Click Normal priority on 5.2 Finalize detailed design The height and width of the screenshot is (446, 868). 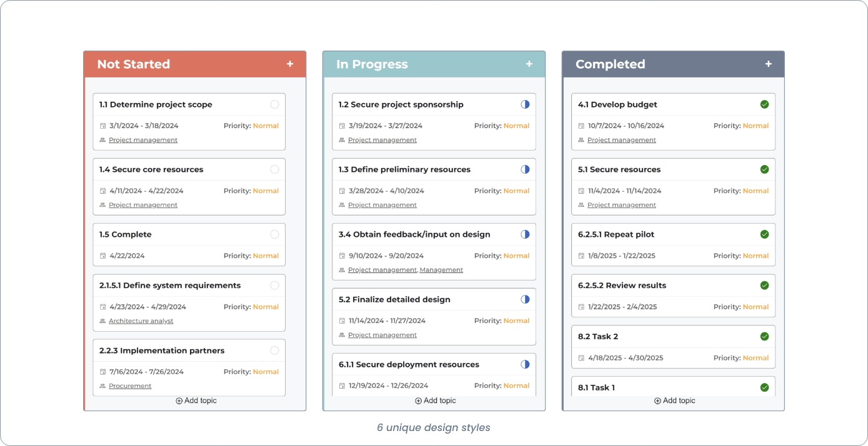tap(516, 320)
